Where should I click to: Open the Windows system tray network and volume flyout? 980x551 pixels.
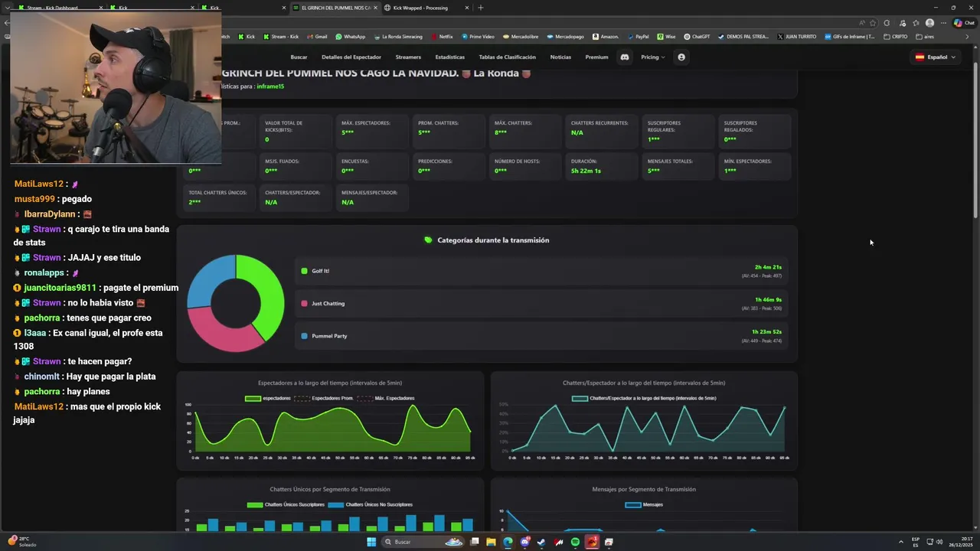pyautogui.click(x=934, y=542)
